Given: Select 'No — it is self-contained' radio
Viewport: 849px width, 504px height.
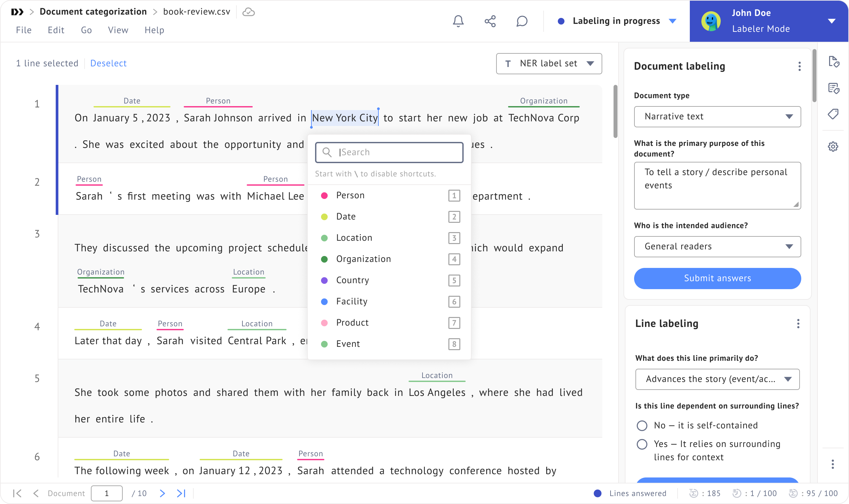Looking at the screenshot, I should pyautogui.click(x=642, y=425).
